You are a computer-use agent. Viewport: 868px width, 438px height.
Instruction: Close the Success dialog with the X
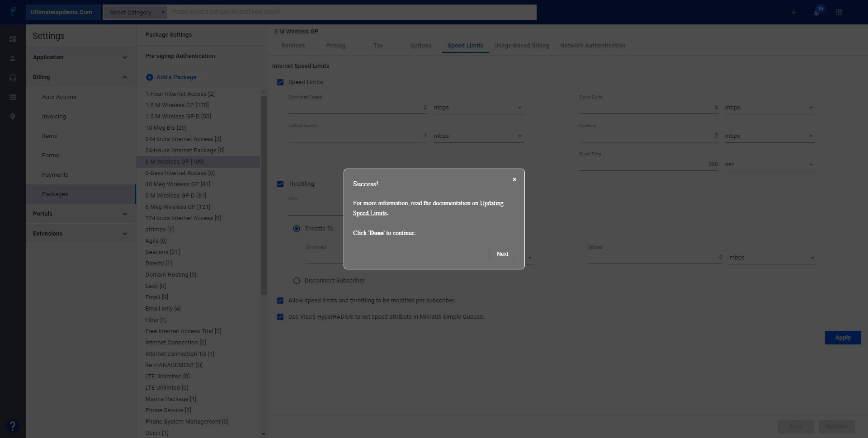514,179
